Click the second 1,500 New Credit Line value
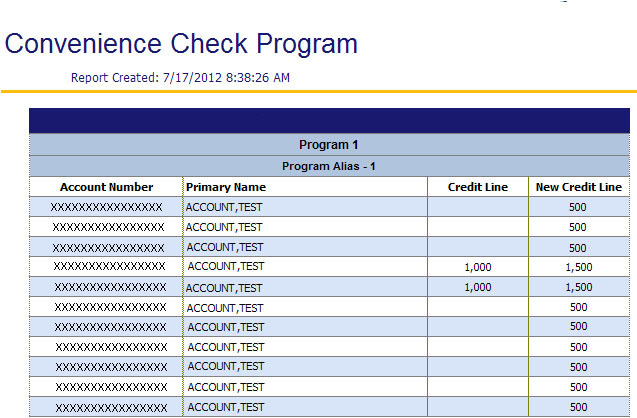Viewport: 637px width, 418px height. [578, 287]
